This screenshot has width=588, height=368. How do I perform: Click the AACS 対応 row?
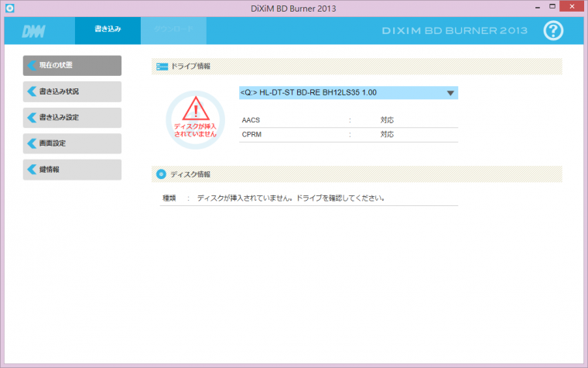tap(348, 120)
